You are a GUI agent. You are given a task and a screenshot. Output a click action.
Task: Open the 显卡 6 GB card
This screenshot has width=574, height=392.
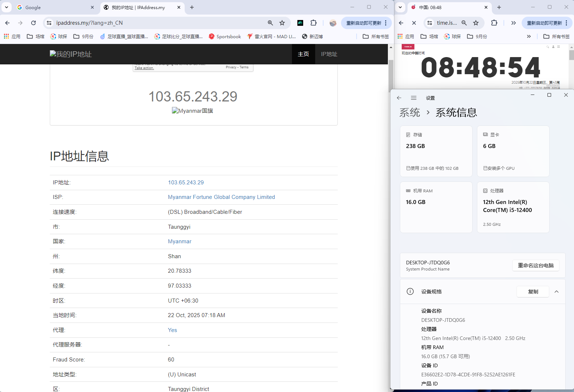click(x=513, y=151)
